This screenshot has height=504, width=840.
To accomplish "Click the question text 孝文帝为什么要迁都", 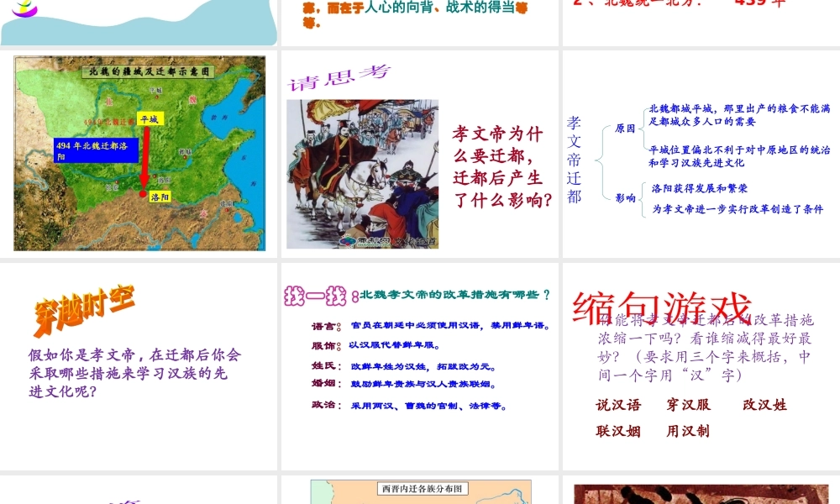I will (x=502, y=166).
